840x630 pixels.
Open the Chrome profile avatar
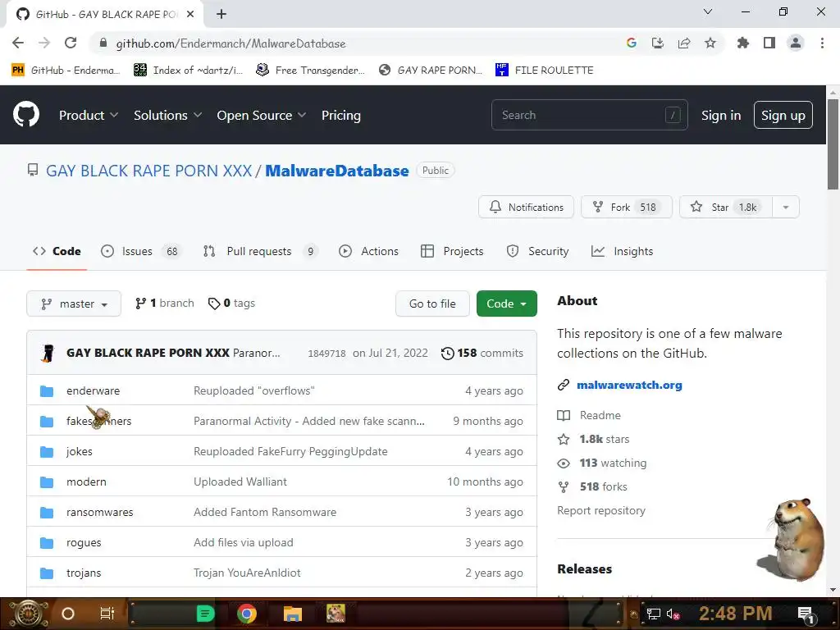[796, 43]
